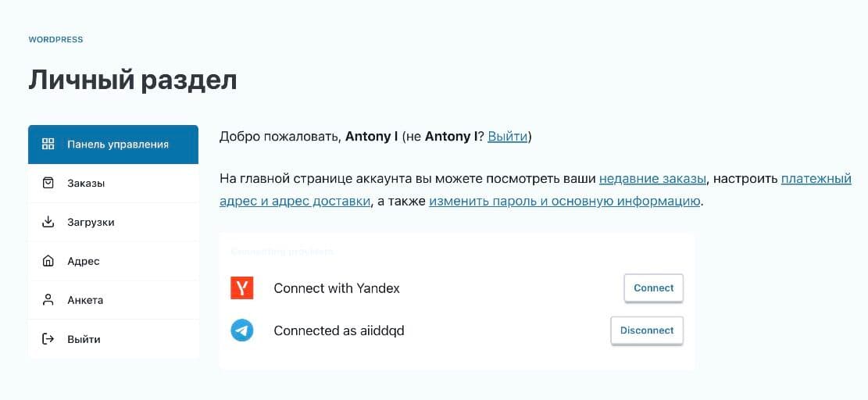This screenshot has width=868, height=400.
Task: Open Панель управления menu item
Action: (x=117, y=144)
